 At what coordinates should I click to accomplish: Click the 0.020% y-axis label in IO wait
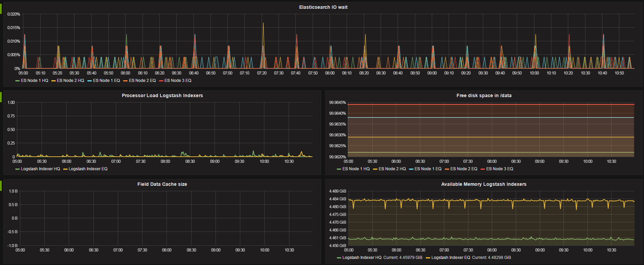coord(14,14)
